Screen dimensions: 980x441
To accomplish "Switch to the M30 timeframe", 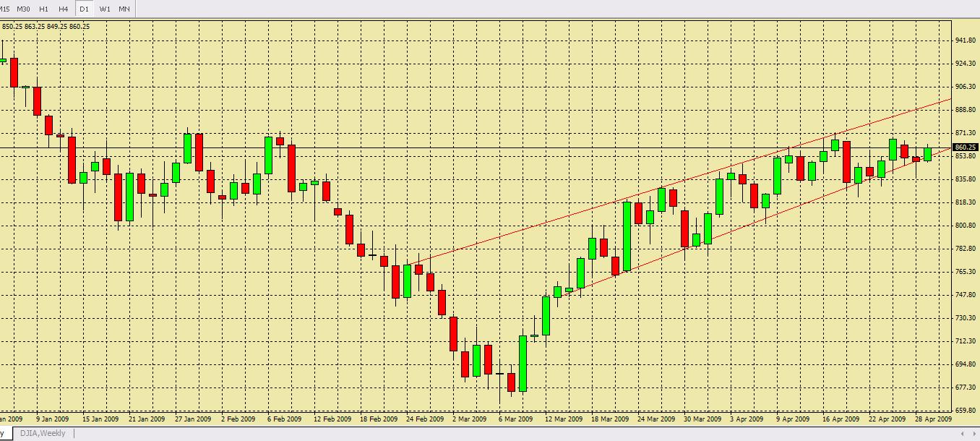I will click(24, 9).
